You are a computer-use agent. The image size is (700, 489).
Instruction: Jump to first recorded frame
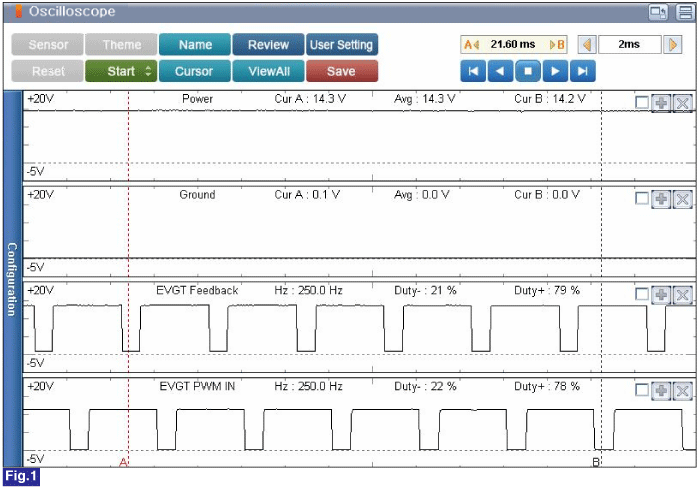(473, 71)
